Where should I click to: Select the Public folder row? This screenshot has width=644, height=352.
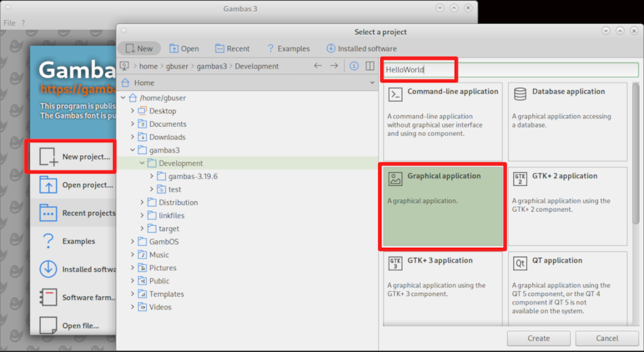point(248,281)
